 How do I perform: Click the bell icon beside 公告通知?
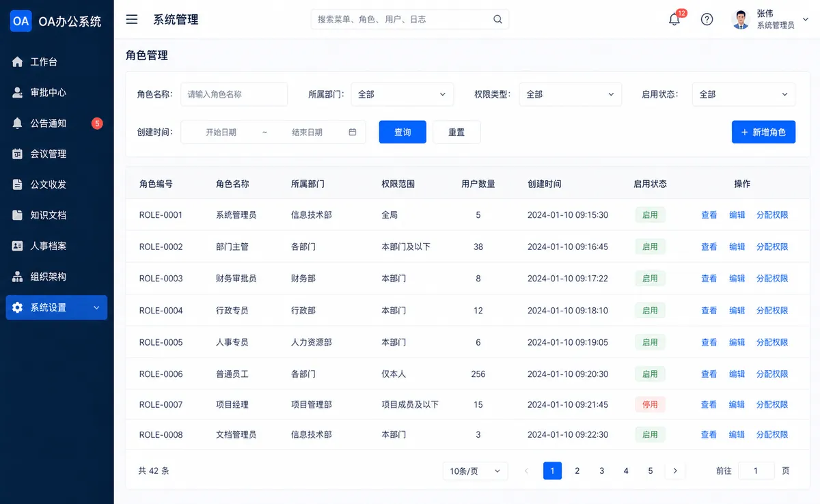(x=18, y=123)
